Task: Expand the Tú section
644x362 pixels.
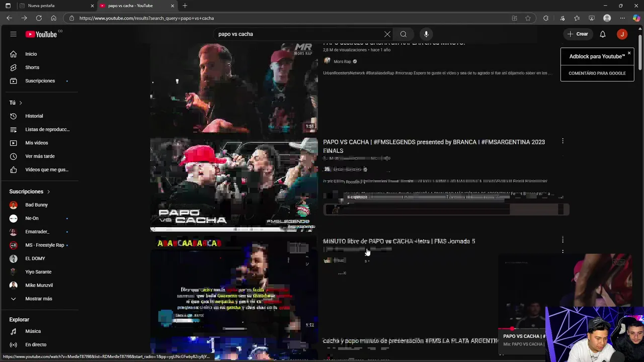Action: (16, 103)
